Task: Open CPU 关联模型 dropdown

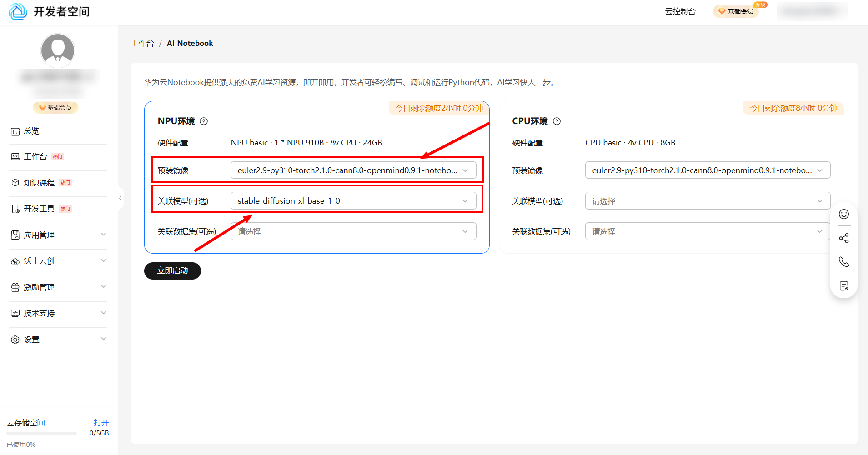Action: (707, 201)
